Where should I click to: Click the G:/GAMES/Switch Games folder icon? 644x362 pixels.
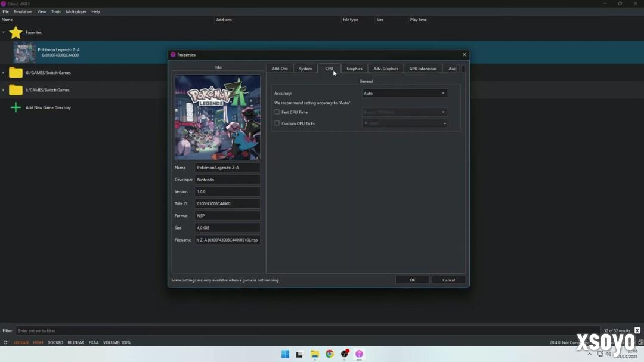pos(16,73)
